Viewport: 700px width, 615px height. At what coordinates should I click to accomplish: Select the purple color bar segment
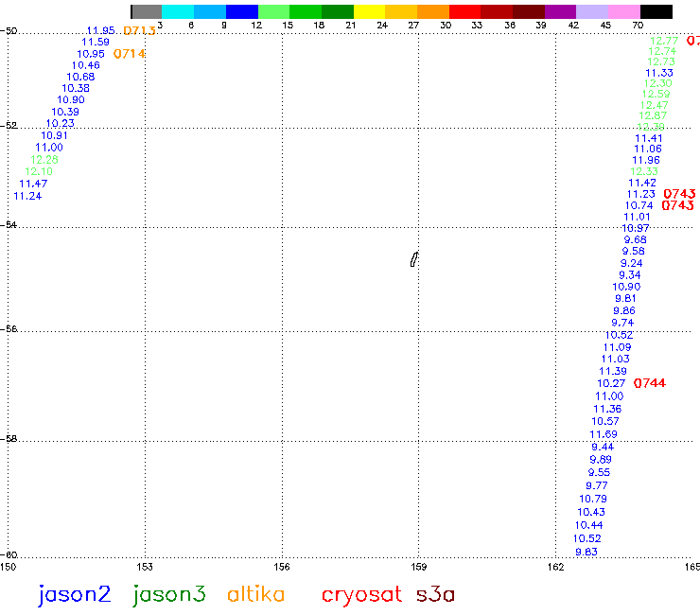click(560, 11)
